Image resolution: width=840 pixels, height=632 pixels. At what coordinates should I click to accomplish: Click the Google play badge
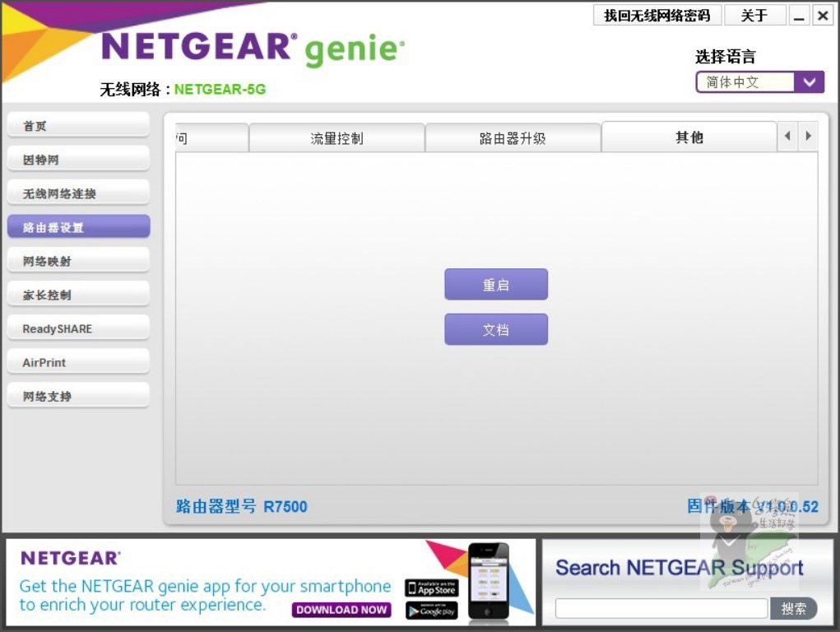432,611
